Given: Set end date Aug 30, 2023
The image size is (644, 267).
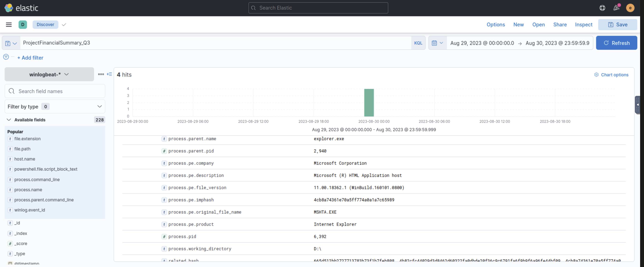Looking at the screenshot, I should [x=557, y=43].
